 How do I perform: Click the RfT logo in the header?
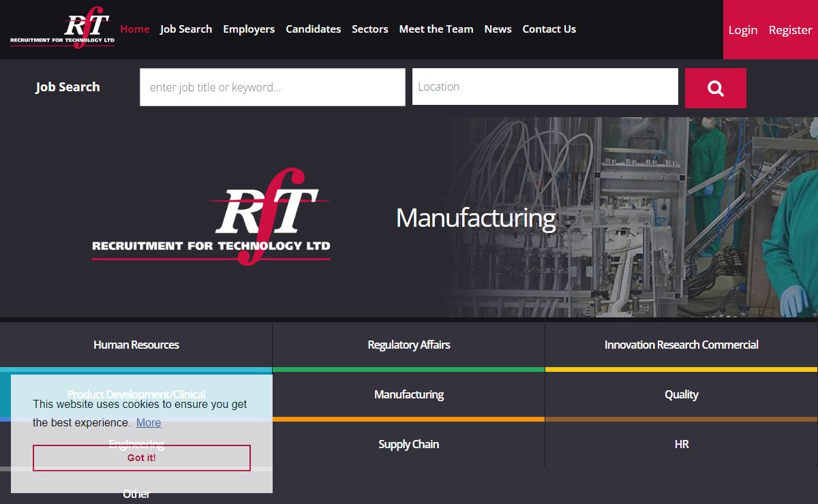[62, 27]
